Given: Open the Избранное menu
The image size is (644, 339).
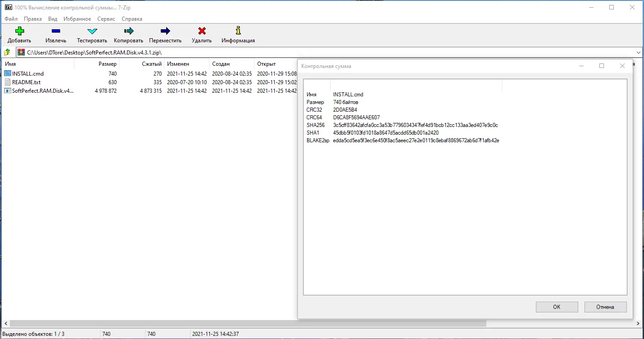Looking at the screenshot, I should tap(77, 19).
